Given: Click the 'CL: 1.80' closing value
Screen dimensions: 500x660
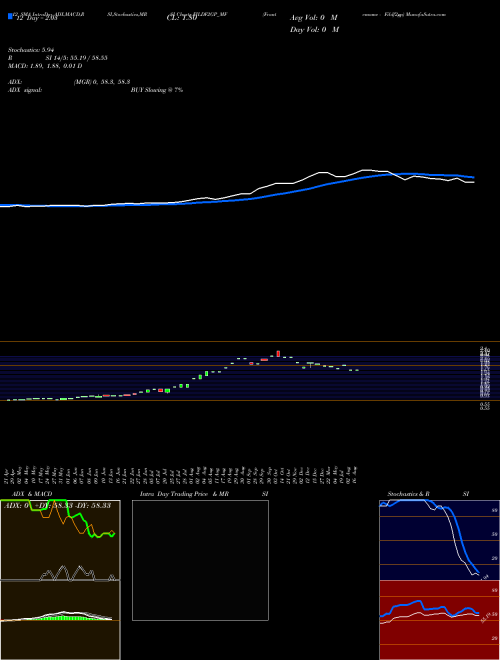Looking at the screenshot, I should [x=182, y=19].
